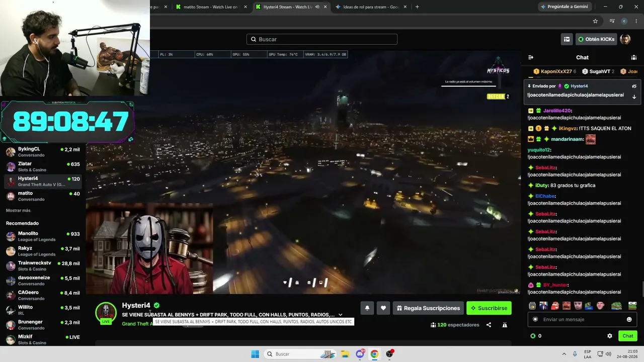Screen dimensions: 644x362
Task: Hide the pinned message from Hysteri4
Action: coord(634,86)
